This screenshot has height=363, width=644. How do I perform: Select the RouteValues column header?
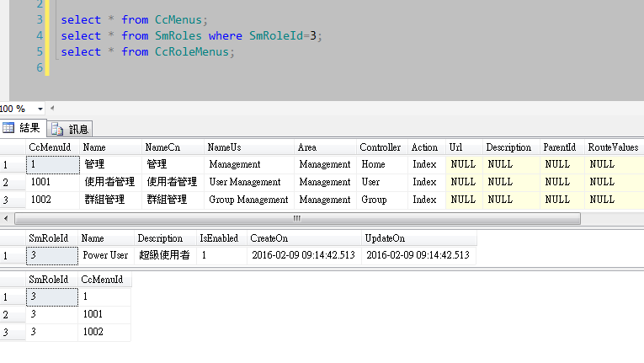click(x=614, y=147)
